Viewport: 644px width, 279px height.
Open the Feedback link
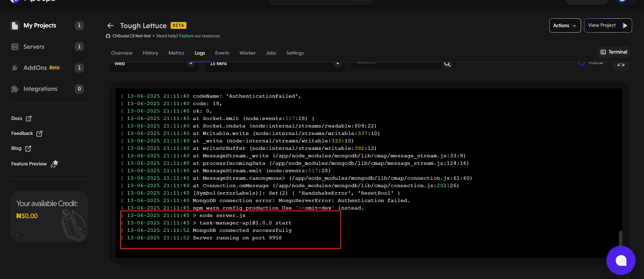pyautogui.click(x=27, y=134)
